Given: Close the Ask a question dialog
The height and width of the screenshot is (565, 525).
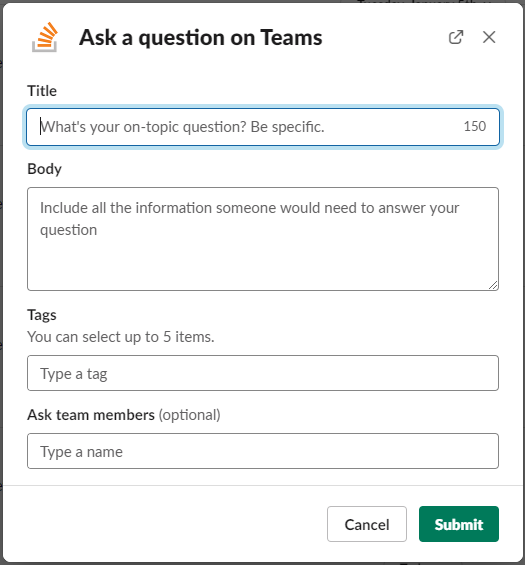Looking at the screenshot, I should (489, 37).
